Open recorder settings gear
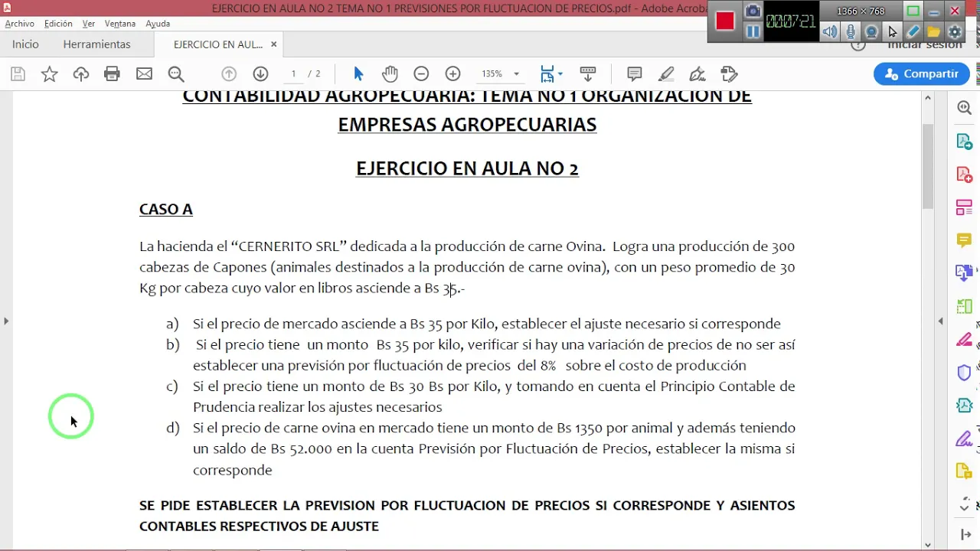Screen dimensions: 980x551 click(955, 31)
